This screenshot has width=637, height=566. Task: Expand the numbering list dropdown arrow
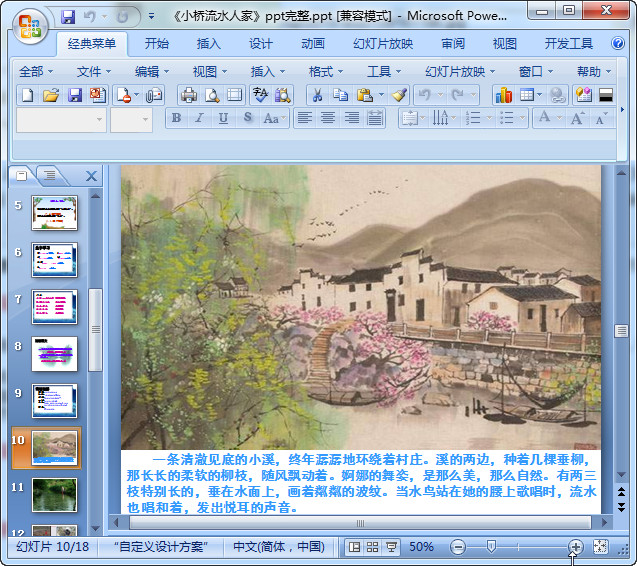coord(489,118)
